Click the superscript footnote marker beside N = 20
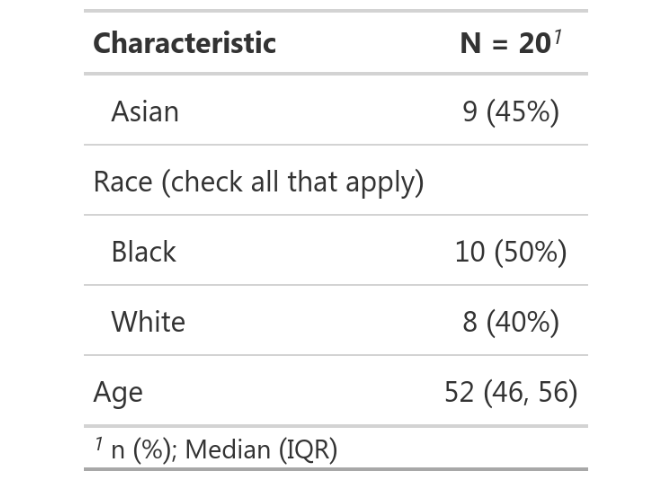Viewport: 672px width, 480px height. click(x=557, y=38)
